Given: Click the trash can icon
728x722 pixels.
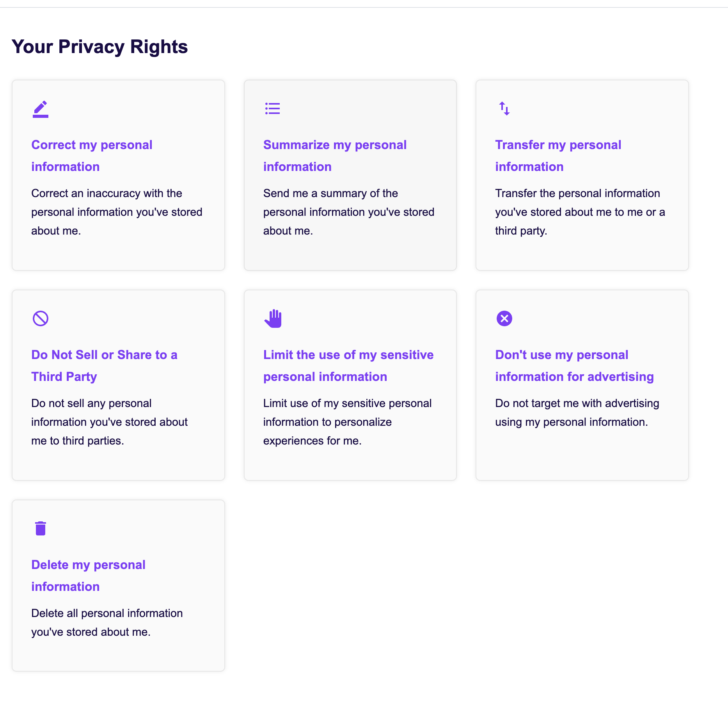Looking at the screenshot, I should 41,528.
